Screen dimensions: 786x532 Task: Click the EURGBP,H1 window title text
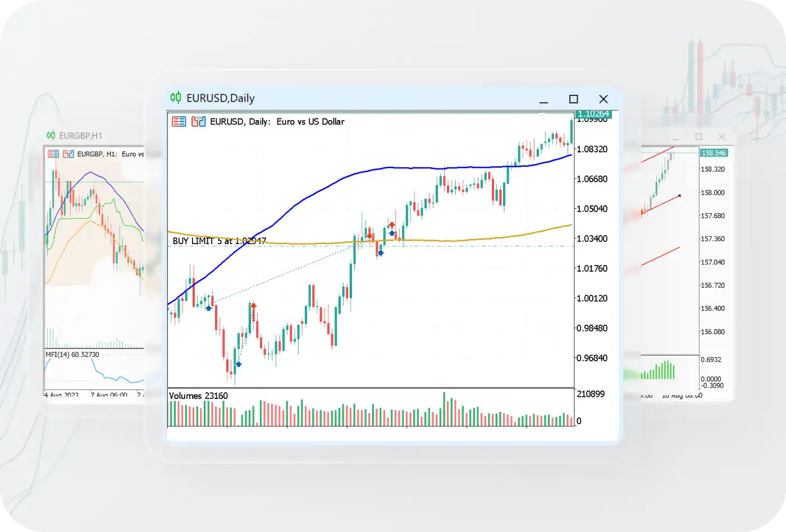click(x=81, y=136)
